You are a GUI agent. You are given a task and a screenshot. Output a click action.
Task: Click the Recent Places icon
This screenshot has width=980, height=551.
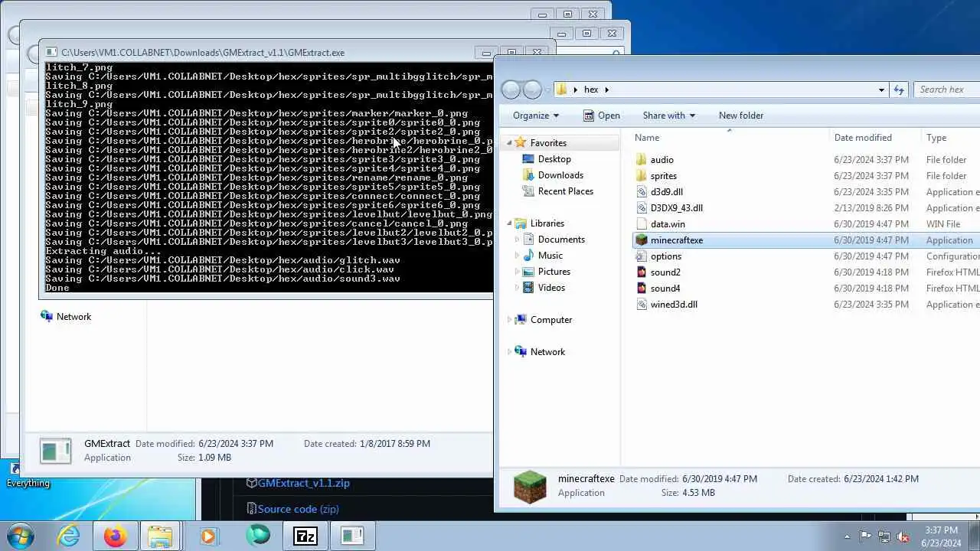coord(528,191)
